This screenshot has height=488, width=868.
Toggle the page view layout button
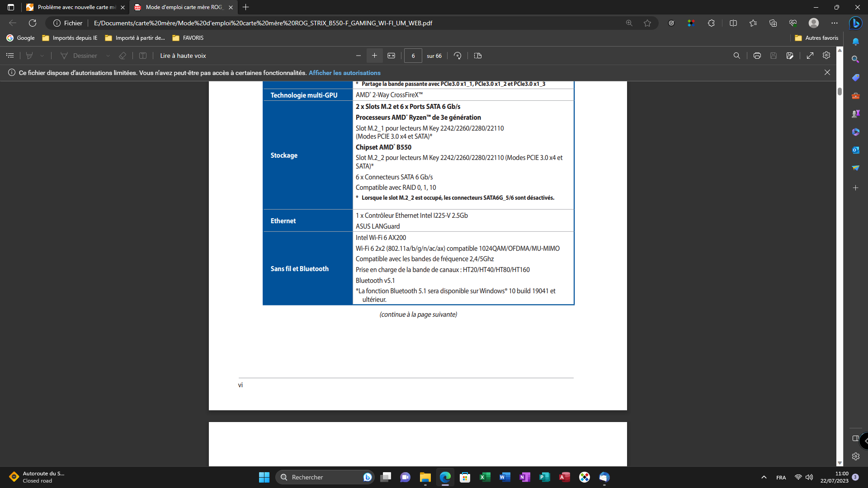point(478,56)
